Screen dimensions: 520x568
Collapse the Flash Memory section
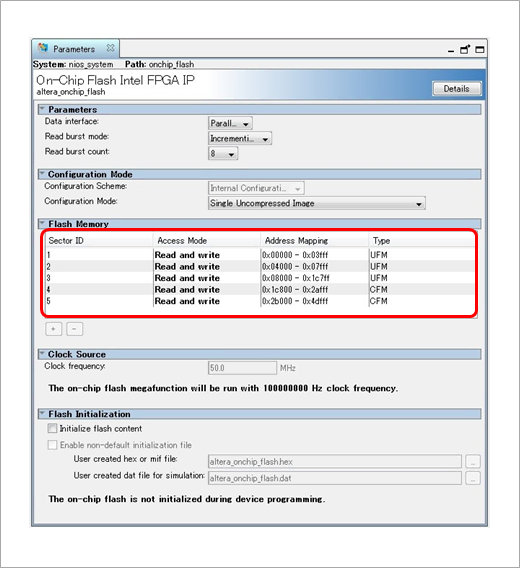pos(42,223)
